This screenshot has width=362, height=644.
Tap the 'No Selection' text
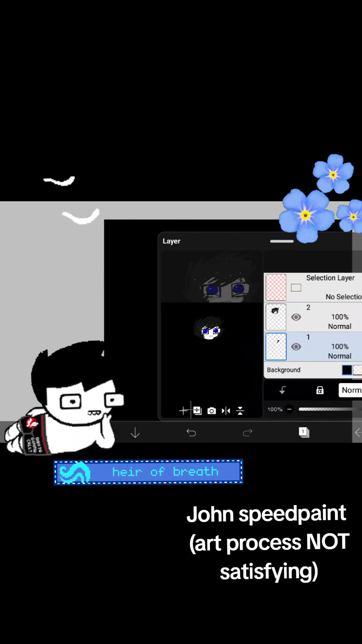[344, 297]
